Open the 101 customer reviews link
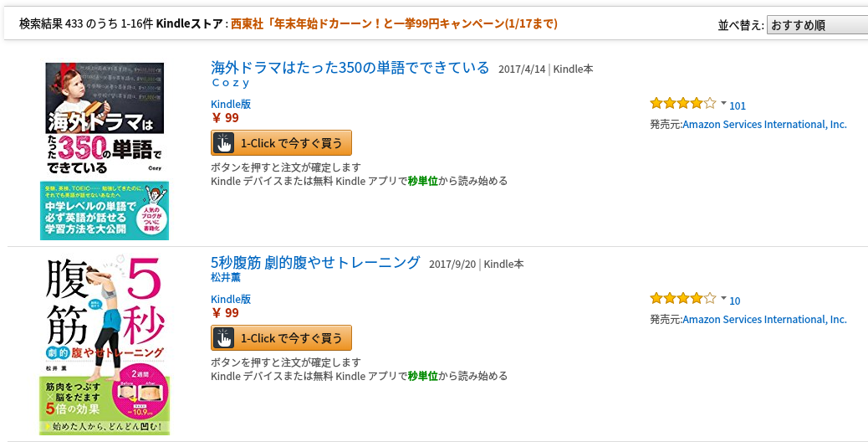868x442 pixels. tap(738, 105)
